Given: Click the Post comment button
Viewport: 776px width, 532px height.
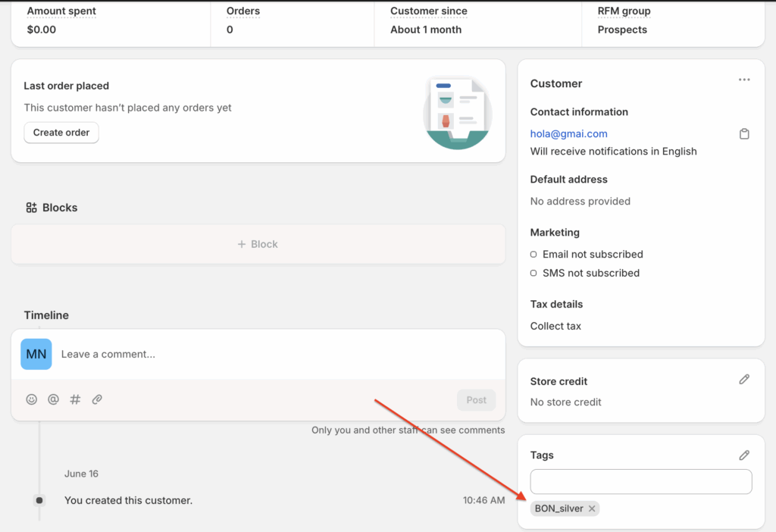Looking at the screenshot, I should pos(476,400).
